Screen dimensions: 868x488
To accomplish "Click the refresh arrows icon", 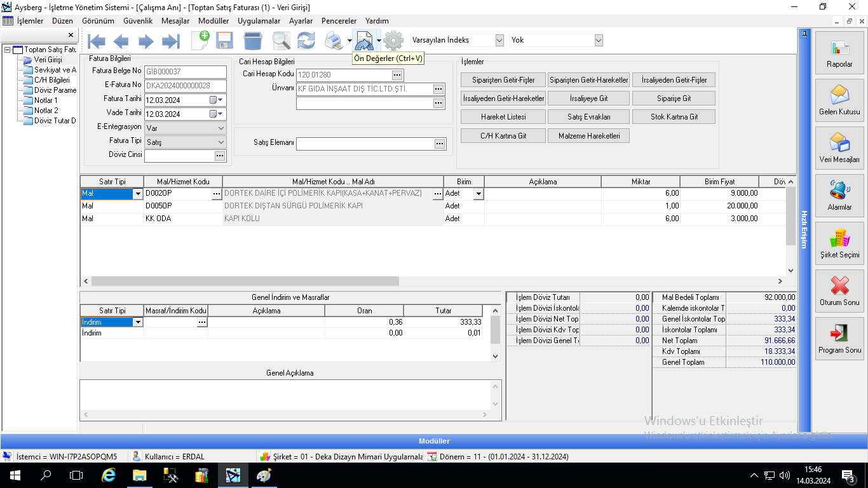I will [306, 41].
